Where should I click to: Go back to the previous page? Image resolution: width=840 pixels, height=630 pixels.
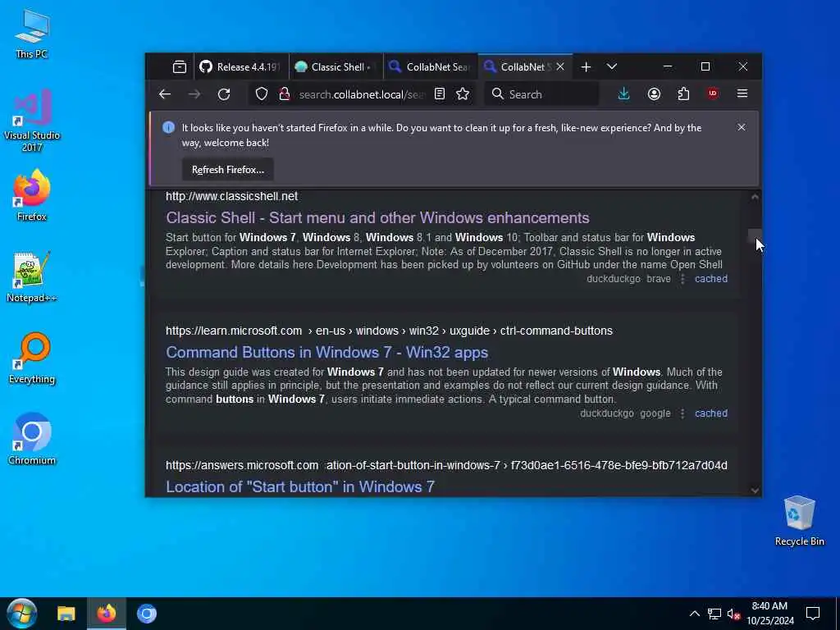pyautogui.click(x=164, y=94)
